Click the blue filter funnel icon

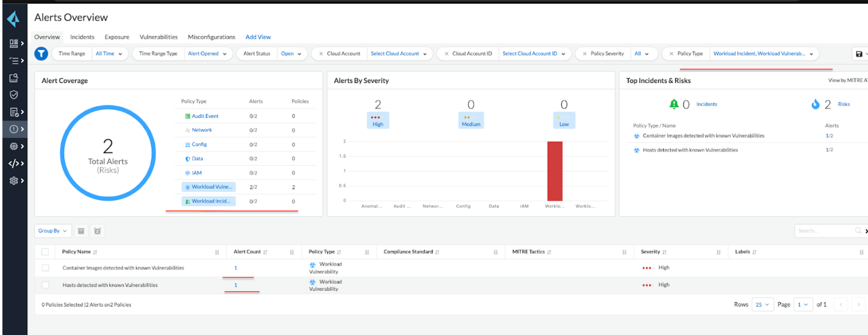tap(41, 53)
